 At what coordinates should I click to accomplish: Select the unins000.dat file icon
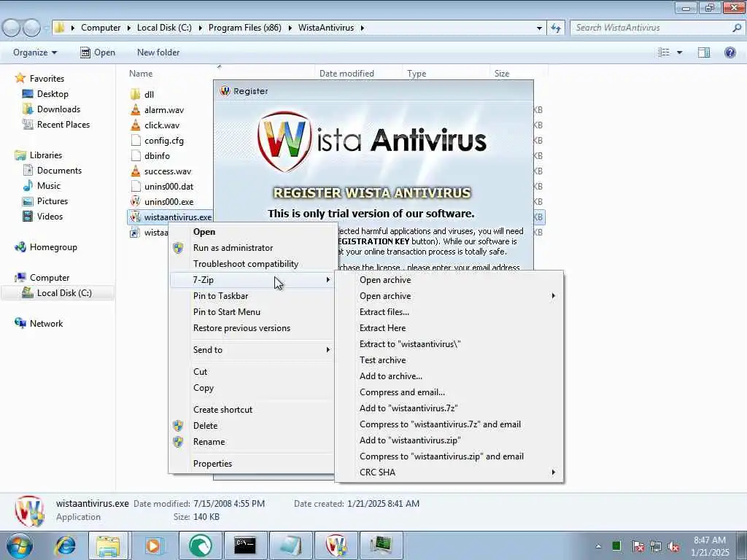[x=135, y=186]
